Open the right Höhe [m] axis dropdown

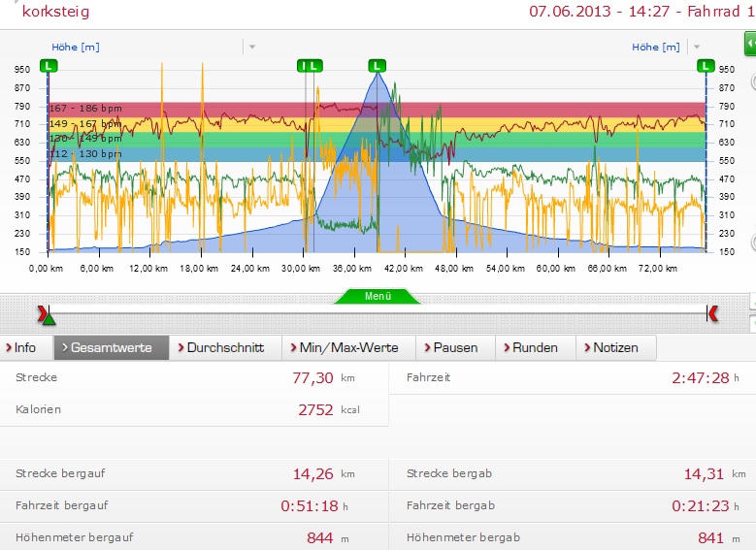pos(695,47)
